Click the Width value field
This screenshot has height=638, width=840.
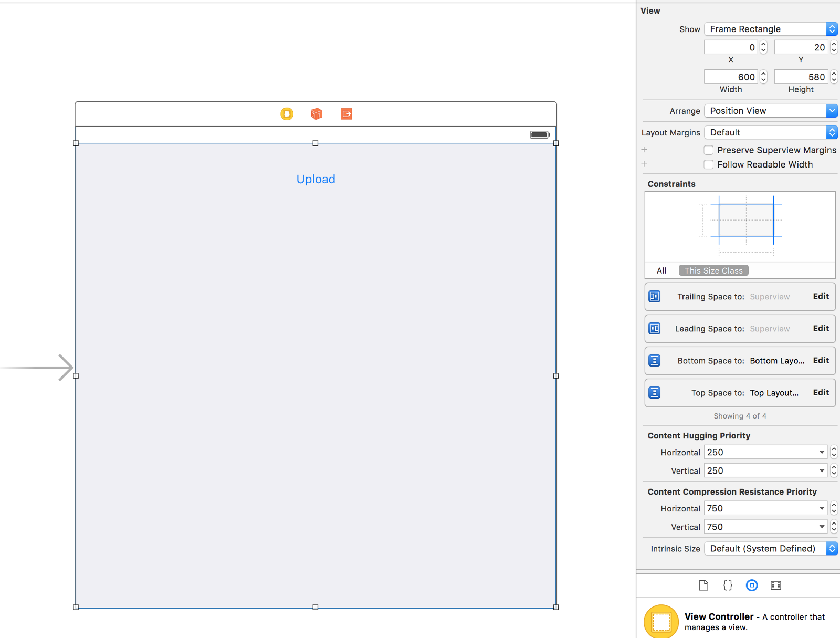(x=731, y=77)
